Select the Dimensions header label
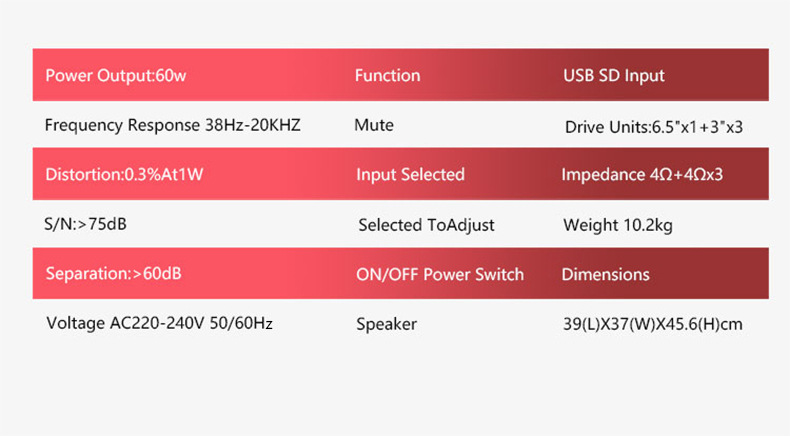This screenshot has height=436, width=790. pos(605,274)
